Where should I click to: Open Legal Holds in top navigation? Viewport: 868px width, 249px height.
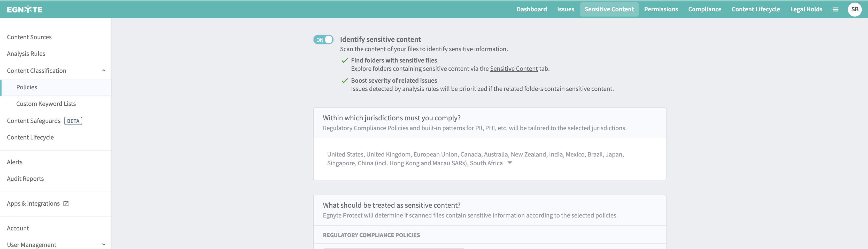click(x=806, y=10)
